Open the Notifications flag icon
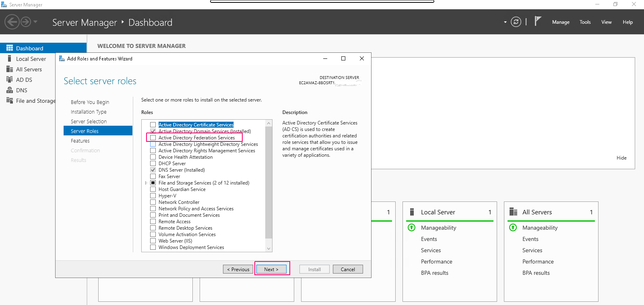 [x=538, y=21]
